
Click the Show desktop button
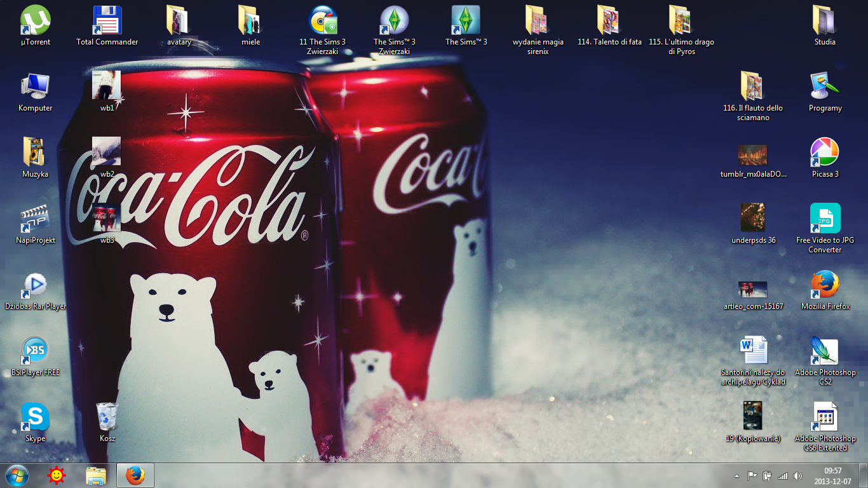pyautogui.click(x=864, y=475)
